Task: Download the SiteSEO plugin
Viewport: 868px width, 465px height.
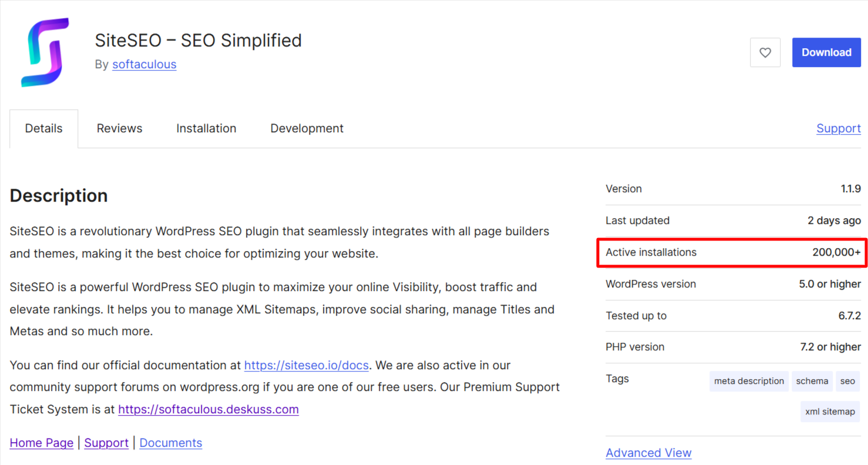Action: (x=826, y=52)
